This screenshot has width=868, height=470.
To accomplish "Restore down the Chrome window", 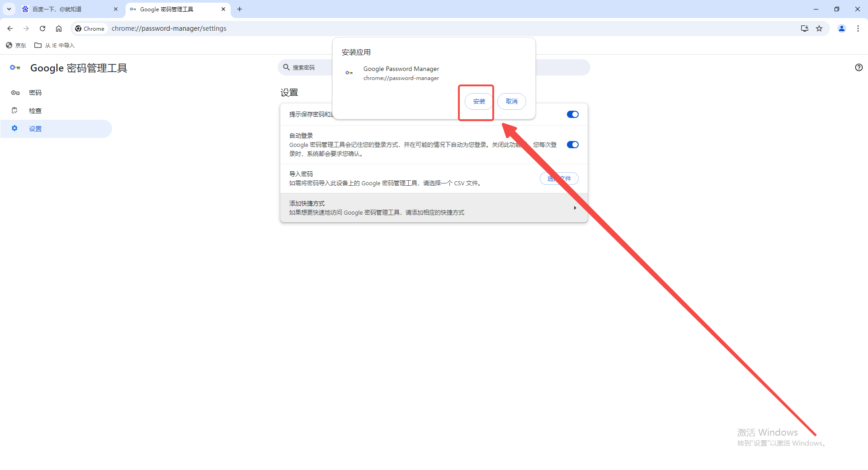I will pyautogui.click(x=837, y=9).
